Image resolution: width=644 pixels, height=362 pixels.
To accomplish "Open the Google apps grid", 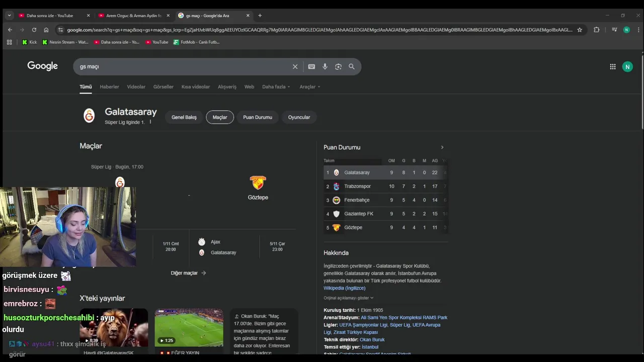I will 613,66.
